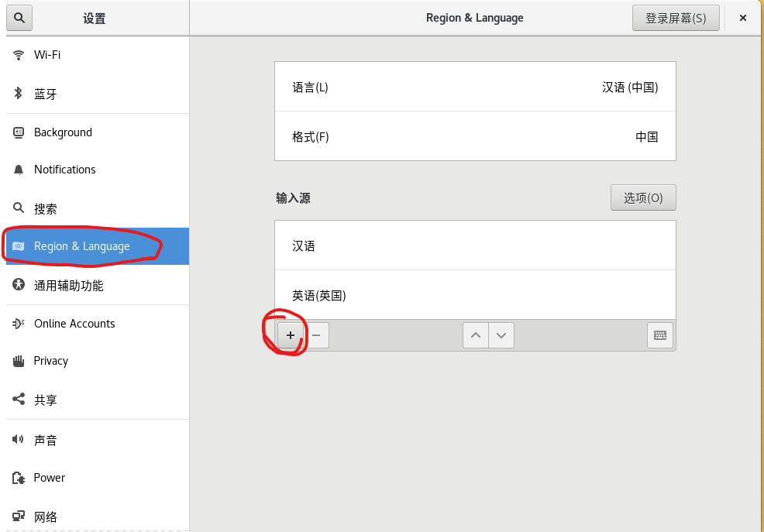Select the Background panel
Image resolution: width=764 pixels, height=532 pixels.
(98, 132)
